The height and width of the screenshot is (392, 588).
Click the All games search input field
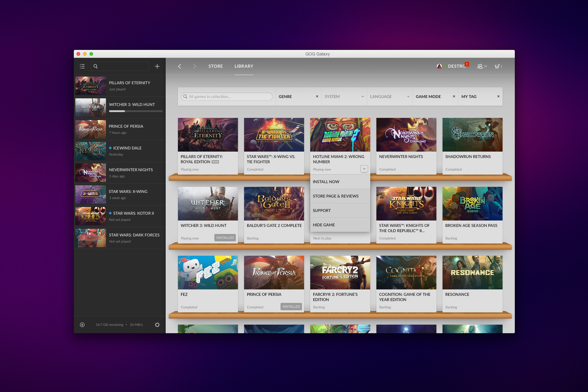pyautogui.click(x=225, y=96)
